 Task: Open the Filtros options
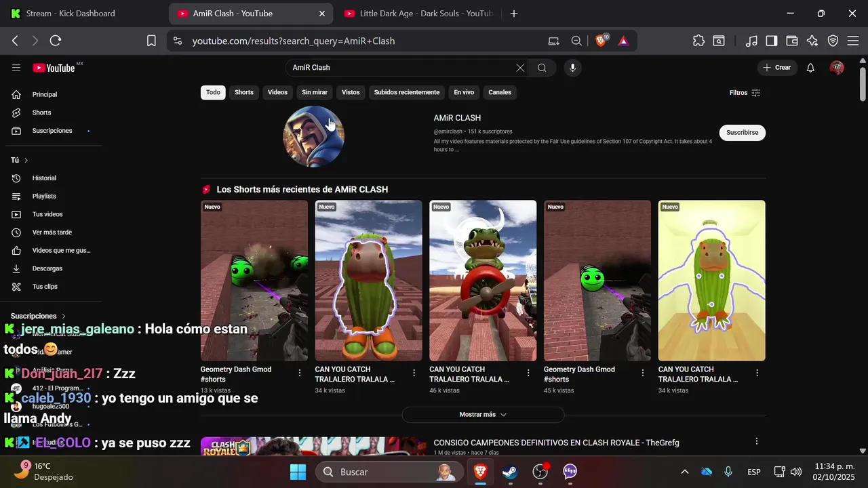click(x=745, y=93)
